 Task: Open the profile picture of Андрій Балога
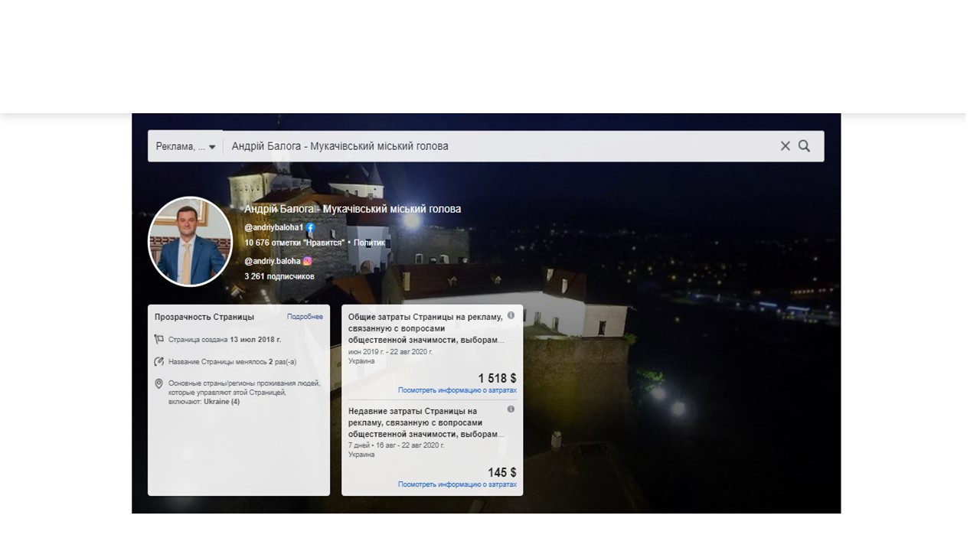pyautogui.click(x=190, y=242)
